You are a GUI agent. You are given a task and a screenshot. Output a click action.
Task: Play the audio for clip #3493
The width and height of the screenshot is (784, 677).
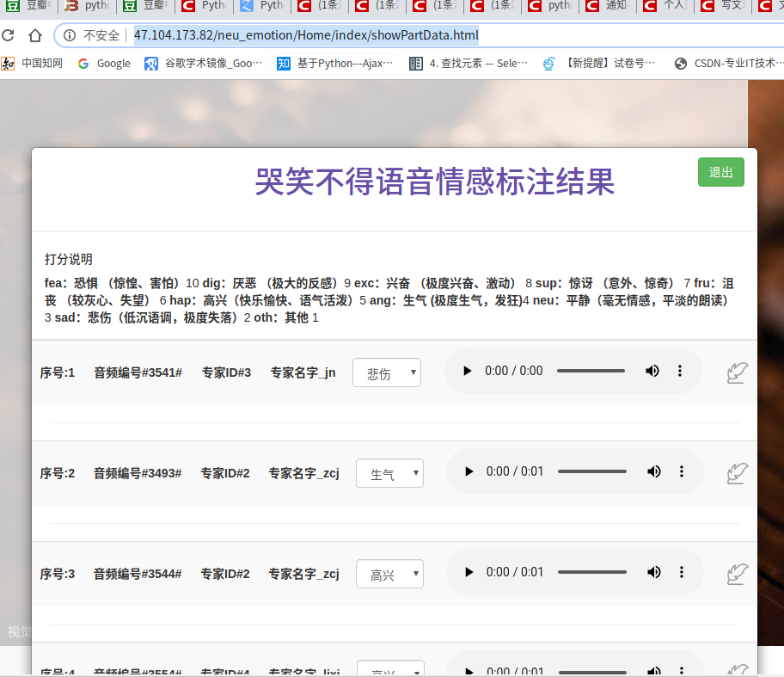[x=469, y=471]
